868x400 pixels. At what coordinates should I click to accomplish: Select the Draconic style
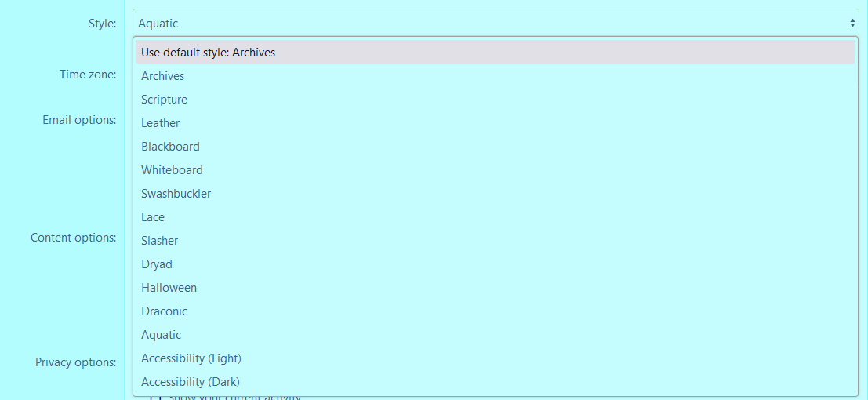[496, 311]
